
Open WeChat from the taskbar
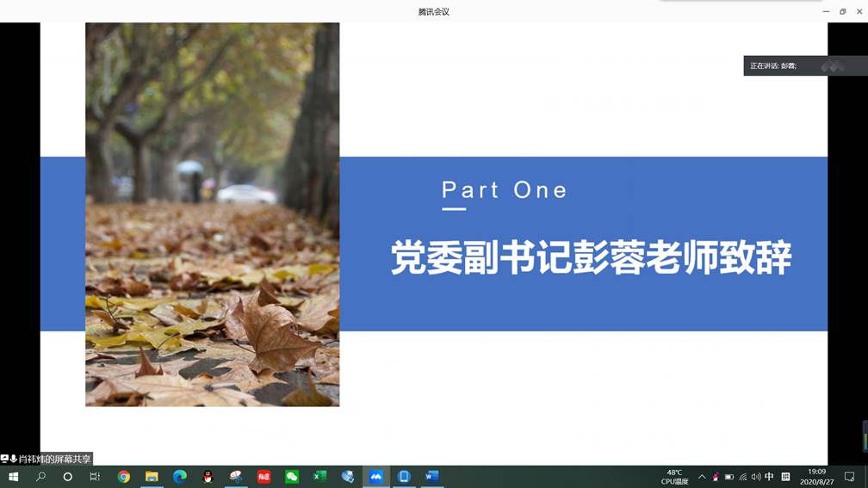[x=292, y=477]
